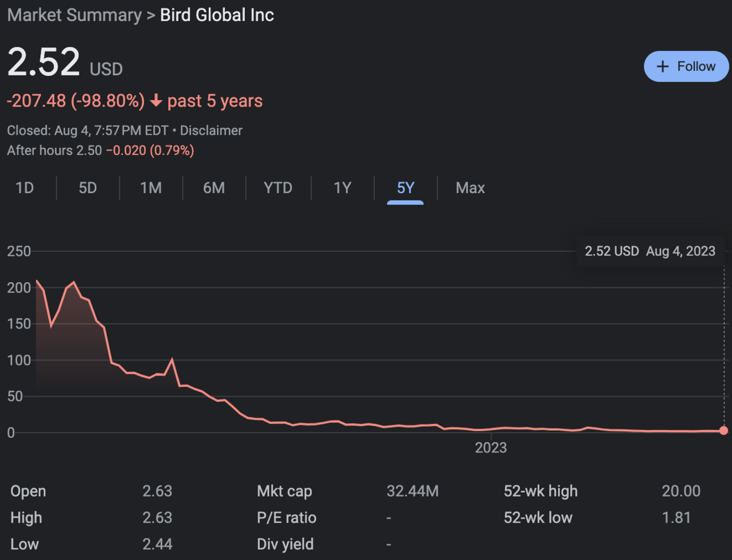This screenshot has height=560, width=732.
Task: Click the down arrow icon beside past 5 years
Action: tap(156, 101)
